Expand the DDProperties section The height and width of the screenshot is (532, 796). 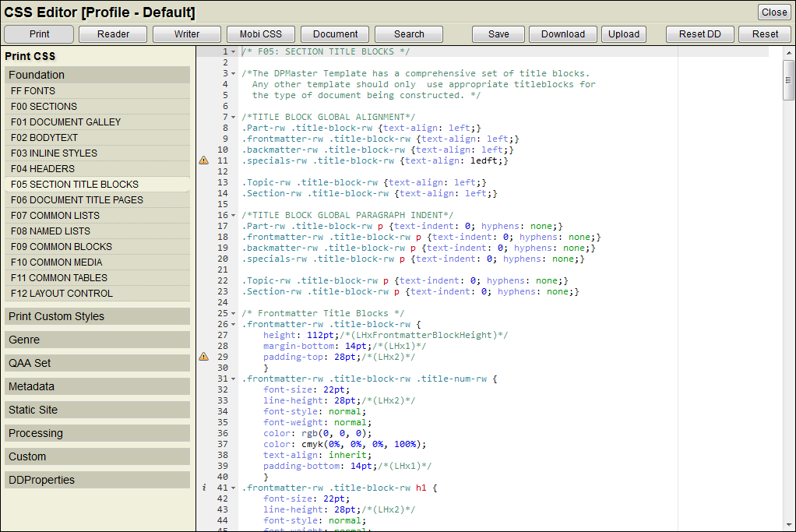pyautogui.click(x=97, y=480)
